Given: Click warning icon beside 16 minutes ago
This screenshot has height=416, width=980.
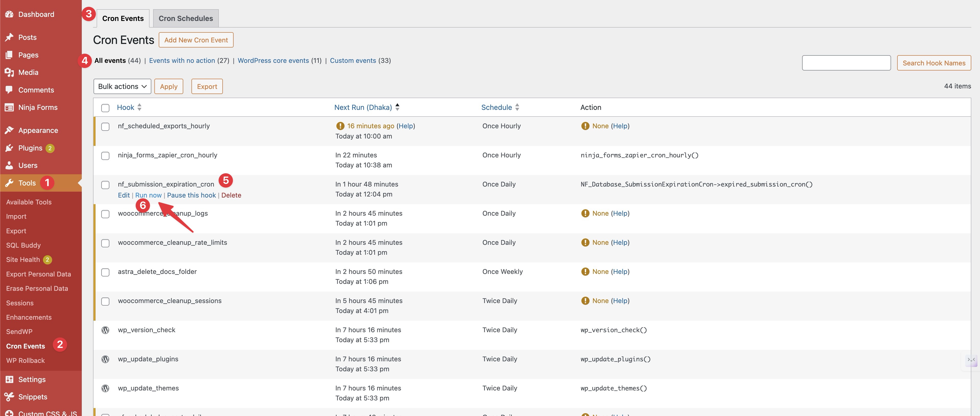Looking at the screenshot, I should [x=340, y=126].
